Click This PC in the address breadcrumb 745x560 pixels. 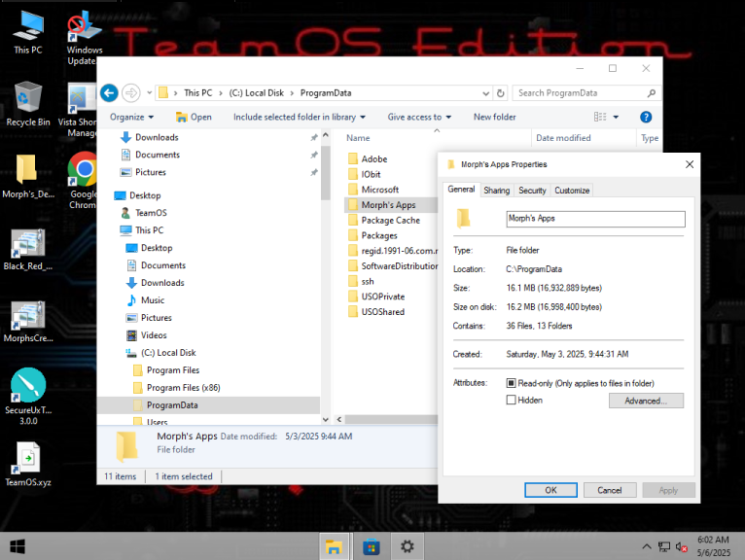(198, 93)
